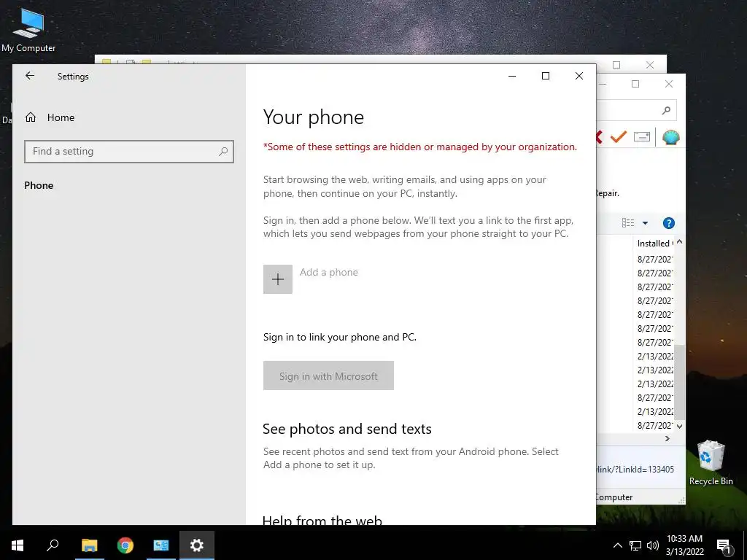Screen dimensions: 747x560
Task: Open the volume control in the tray
Action: [653, 545]
